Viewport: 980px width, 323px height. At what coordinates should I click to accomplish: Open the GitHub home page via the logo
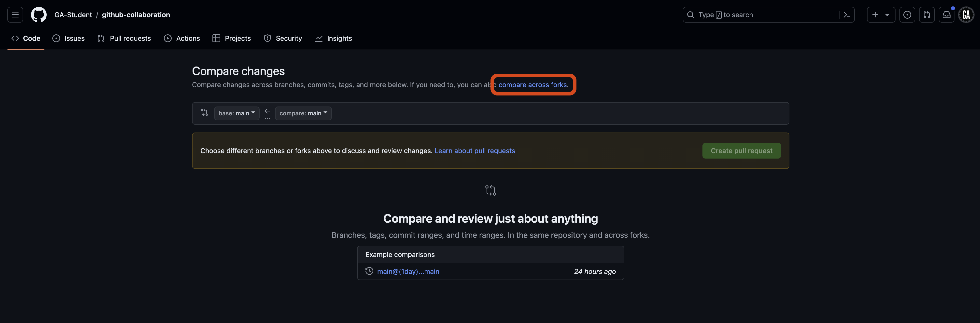tap(38, 14)
